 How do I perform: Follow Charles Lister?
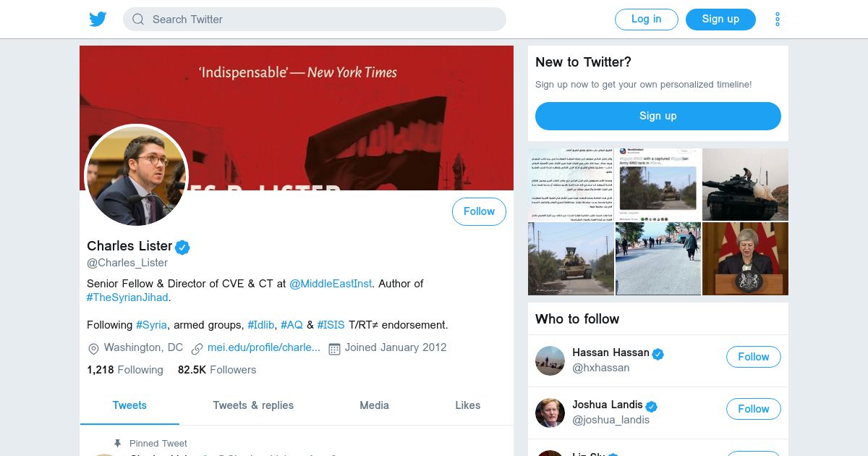click(479, 211)
